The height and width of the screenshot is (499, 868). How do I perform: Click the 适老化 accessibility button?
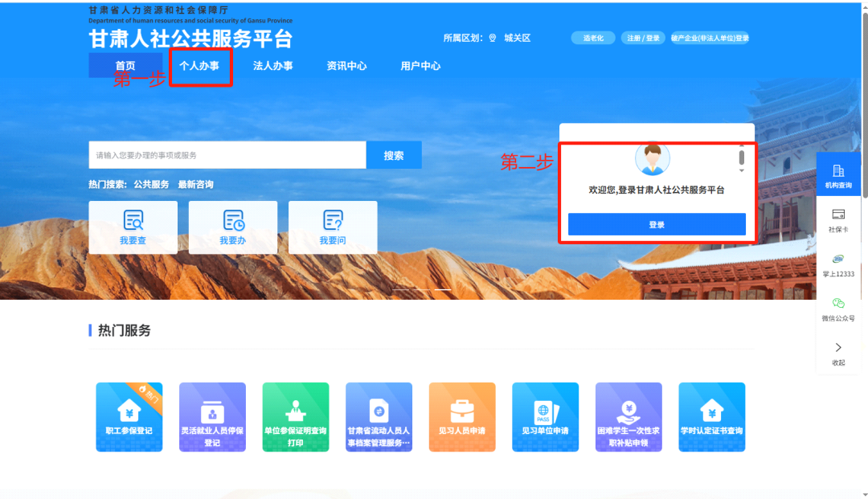click(593, 38)
